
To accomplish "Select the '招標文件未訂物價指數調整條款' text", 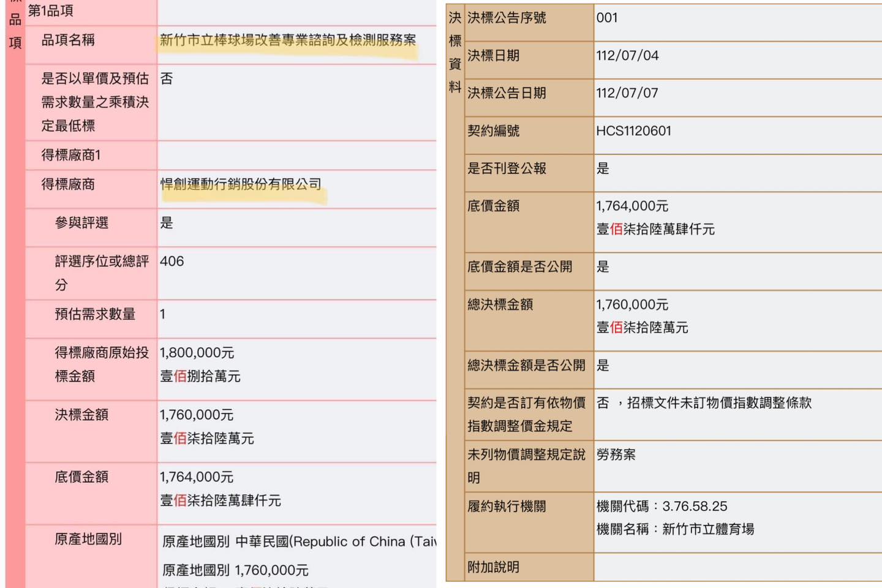I will (x=719, y=402).
